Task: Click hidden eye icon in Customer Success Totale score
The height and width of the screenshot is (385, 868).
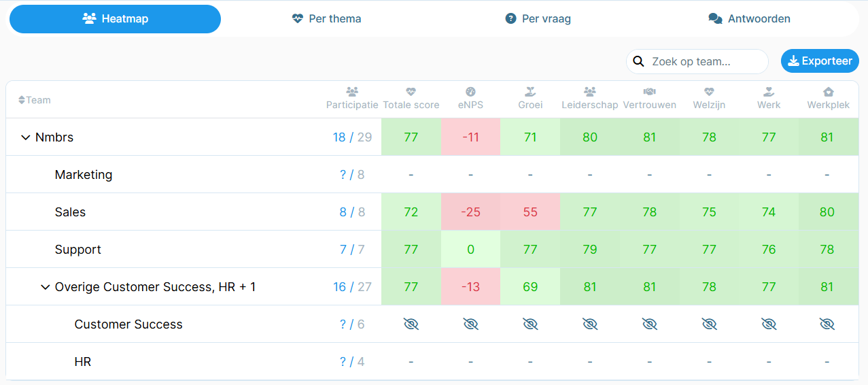Action: click(x=411, y=324)
